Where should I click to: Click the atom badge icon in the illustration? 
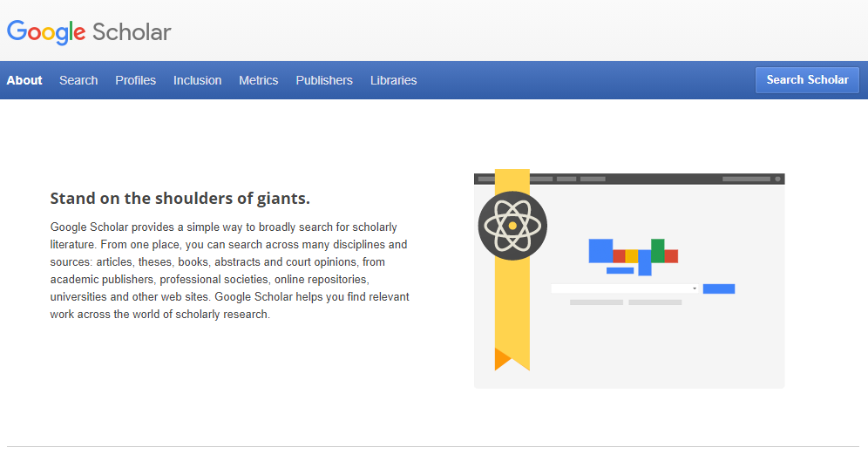tap(512, 226)
